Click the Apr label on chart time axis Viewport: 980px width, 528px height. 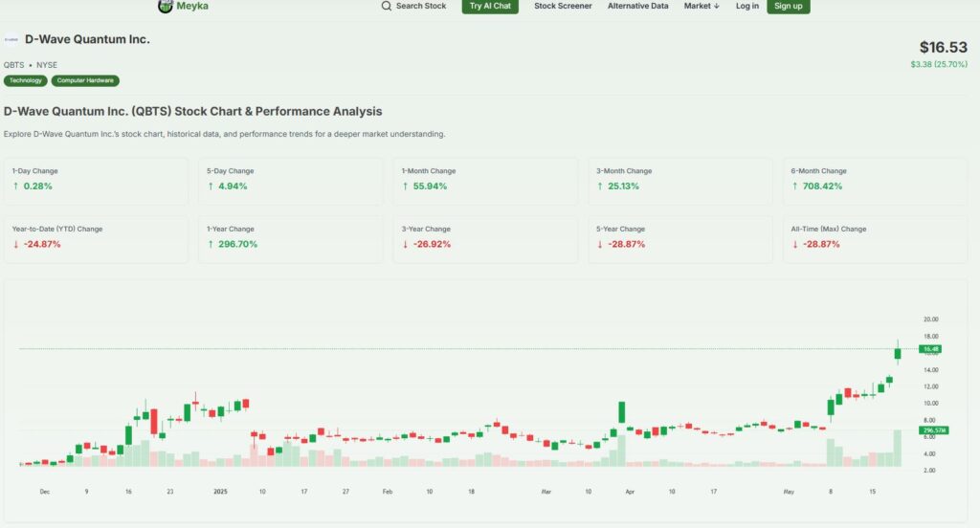(630, 492)
